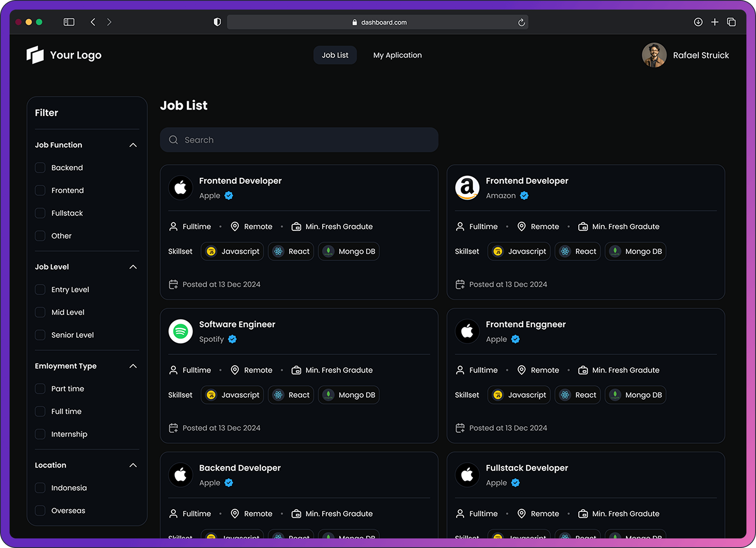The image size is (756, 548).
Task: Click the Javascript skill chip on the Amazon card
Action: tap(519, 251)
